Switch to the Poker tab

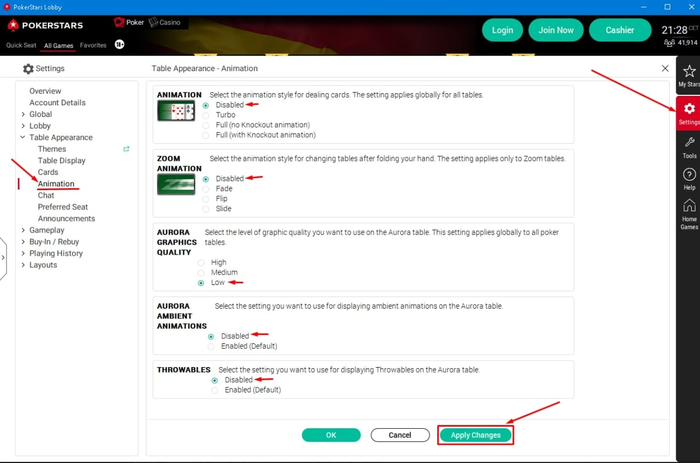[129, 22]
